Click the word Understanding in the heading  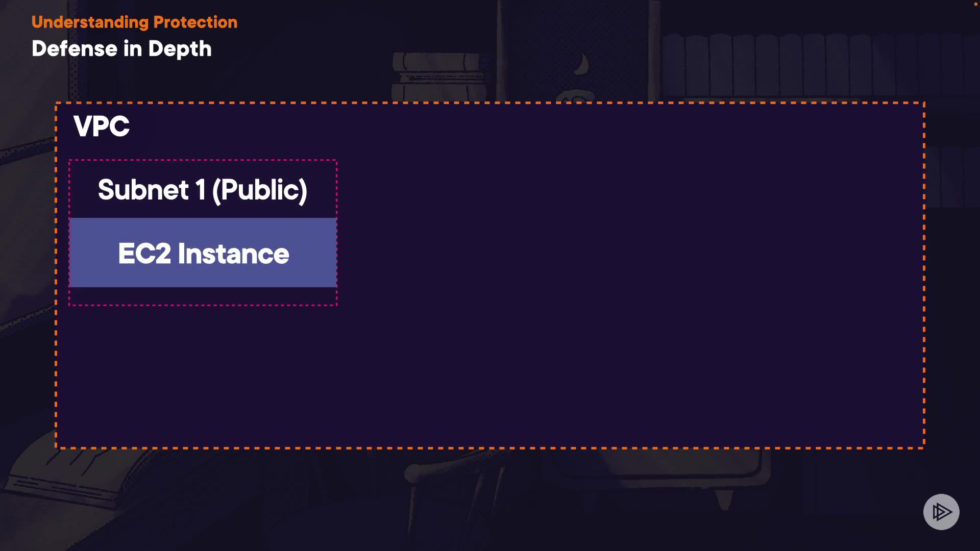tap(90, 22)
